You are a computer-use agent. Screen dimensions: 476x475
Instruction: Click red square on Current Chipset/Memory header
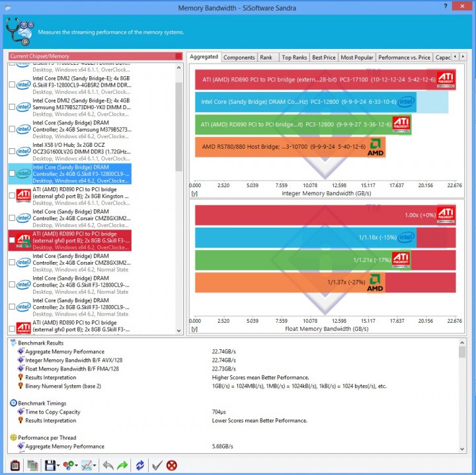tap(178, 56)
